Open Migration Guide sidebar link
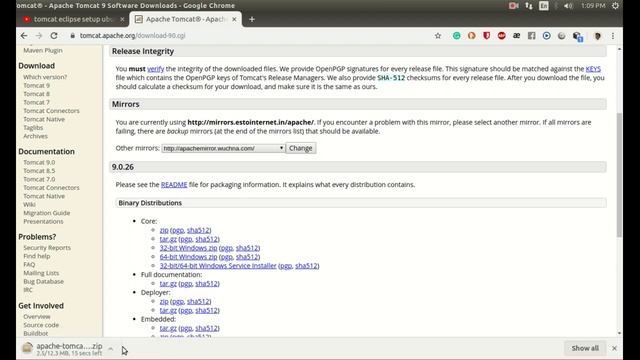The width and height of the screenshot is (640, 360). click(x=47, y=213)
